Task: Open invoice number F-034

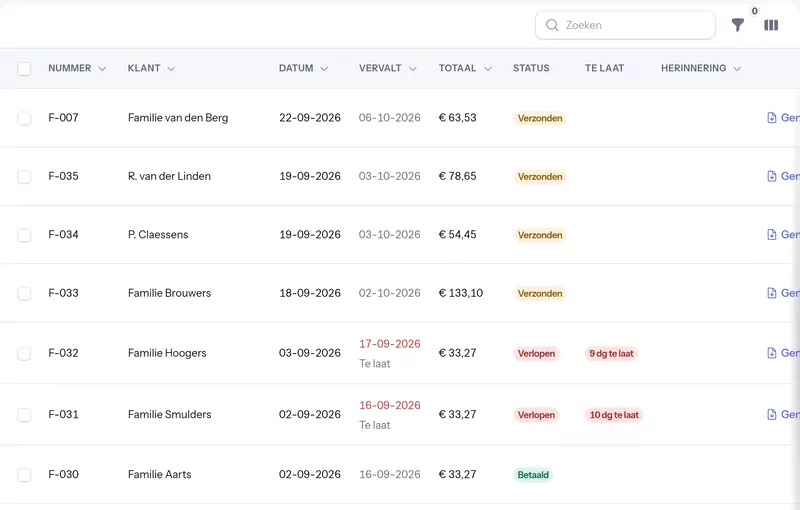Action: tap(63, 235)
